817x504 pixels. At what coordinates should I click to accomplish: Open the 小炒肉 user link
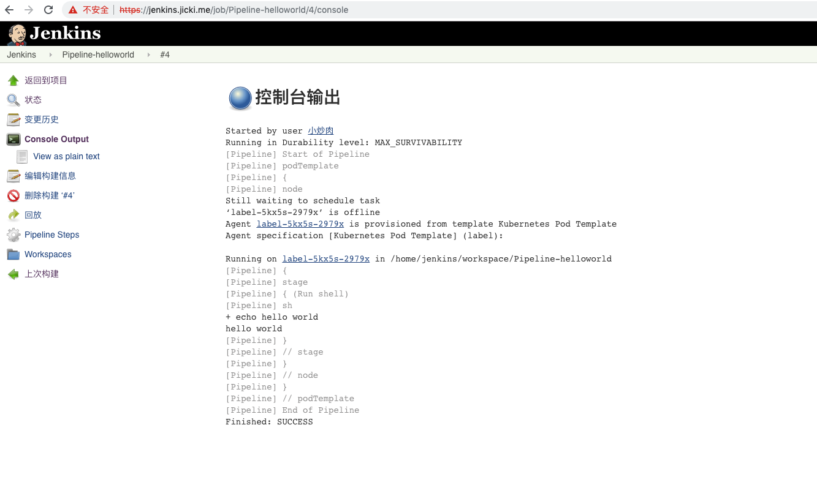[321, 130]
